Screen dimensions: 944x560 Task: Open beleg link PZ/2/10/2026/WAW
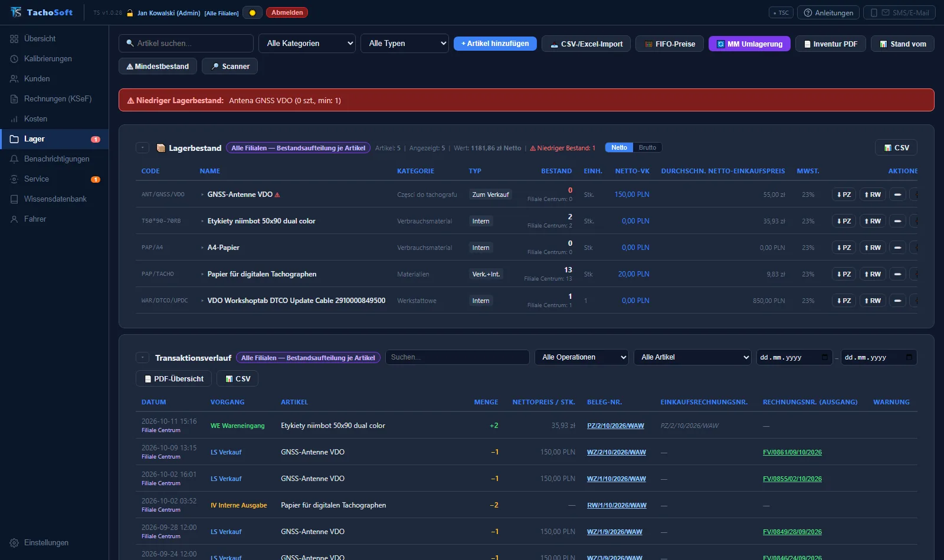[x=615, y=426]
